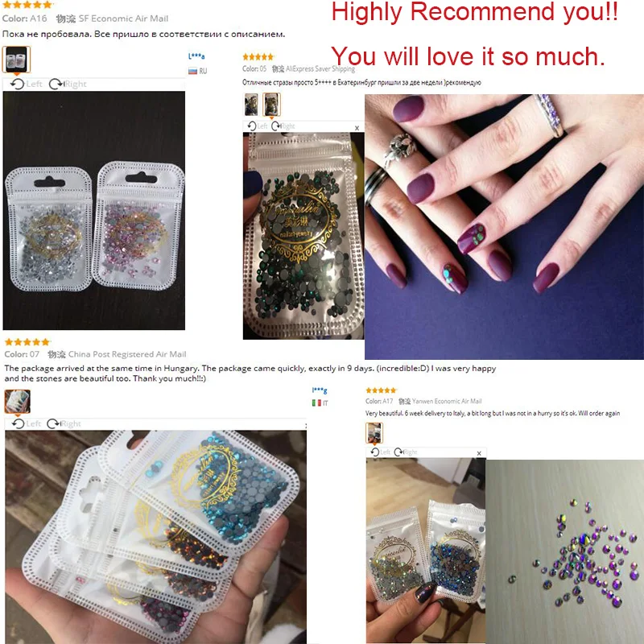Viewport: 644px width, 644px height.
Task: Rotate green rhinestone bag photo right
Action: (x=283, y=126)
